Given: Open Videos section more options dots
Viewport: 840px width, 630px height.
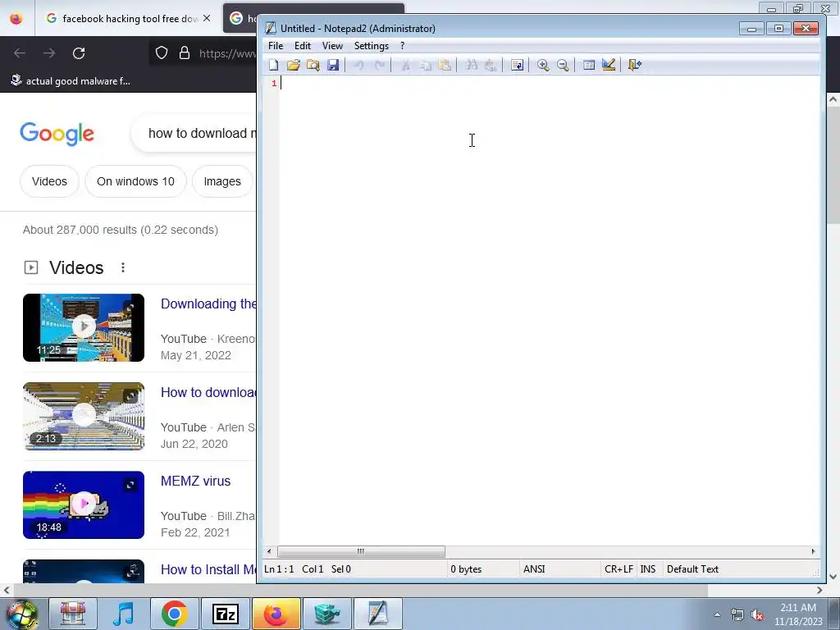Looking at the screenshot, I should pyautogui.click(x=123, y=267).
